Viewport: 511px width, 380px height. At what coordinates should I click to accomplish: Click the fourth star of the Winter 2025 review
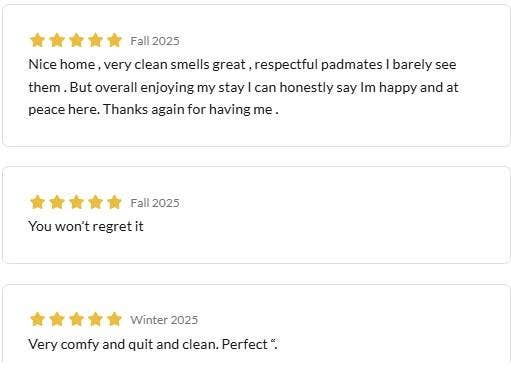point(96,319)
